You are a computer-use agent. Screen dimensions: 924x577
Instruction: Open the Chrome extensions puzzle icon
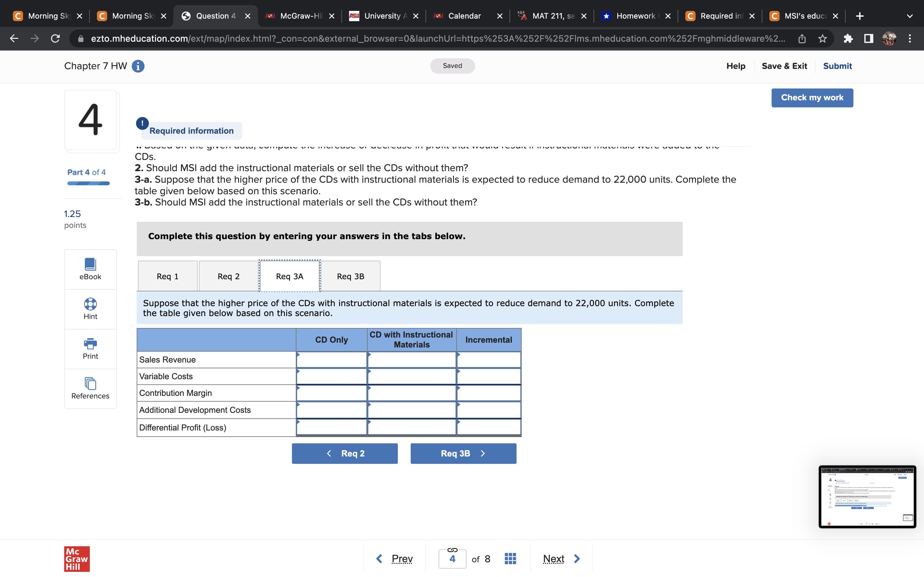click(848, 38)
